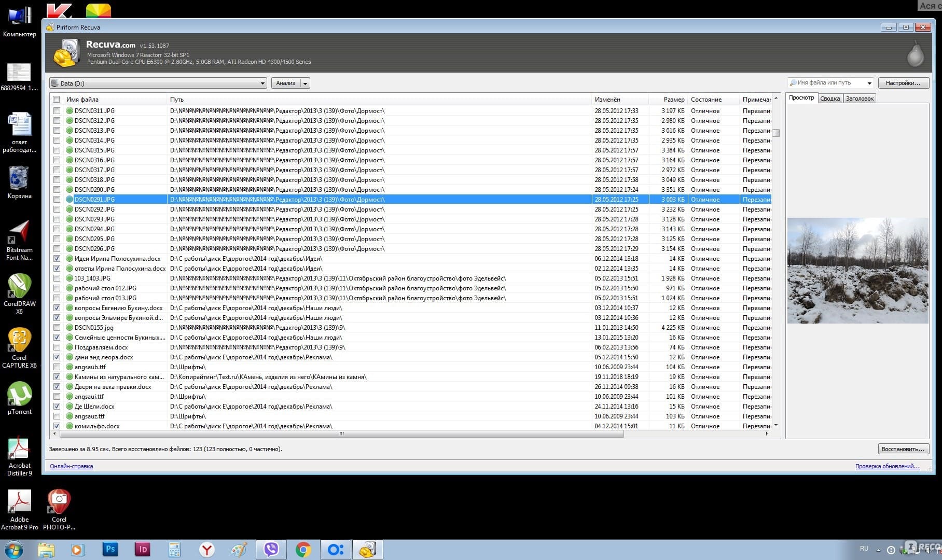Click the Восстановить button
This screenshot has height=560, width=942.
[x=903, y=449]
